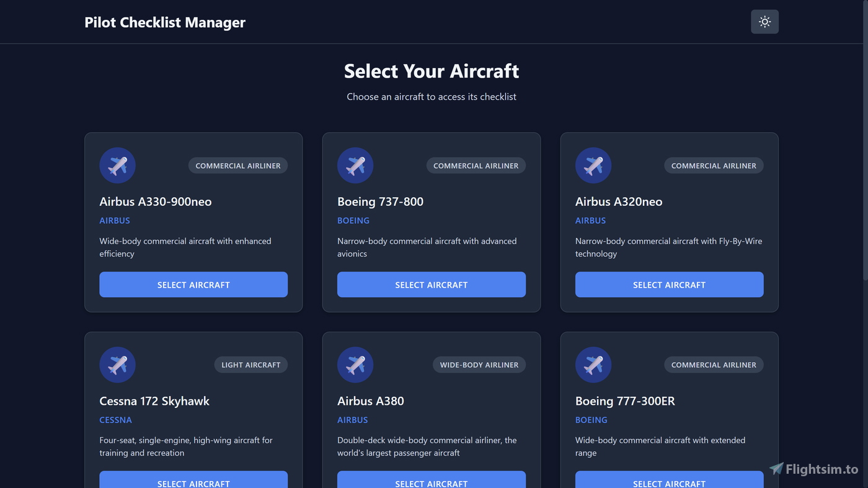The height and width of the screenshot is (488, 868).
Task: Click the airplane icon on the Cessna 172 Skyhawk card
Action: tap(117, 365)
